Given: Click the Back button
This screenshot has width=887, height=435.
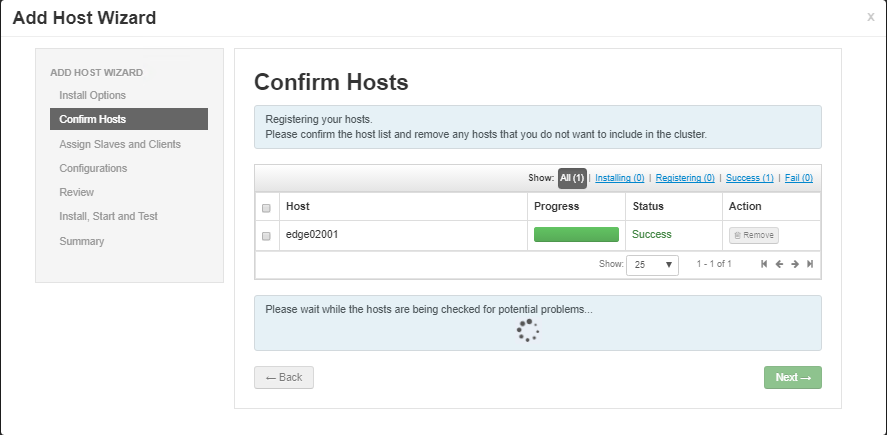Looking at the screenshot, I should click(284, 377).
